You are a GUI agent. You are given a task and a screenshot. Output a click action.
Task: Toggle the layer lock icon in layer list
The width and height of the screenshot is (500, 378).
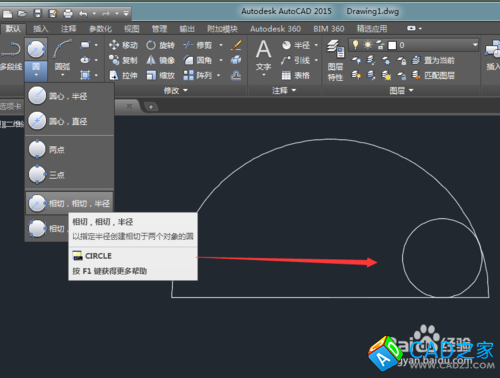[x=380, y=45]
